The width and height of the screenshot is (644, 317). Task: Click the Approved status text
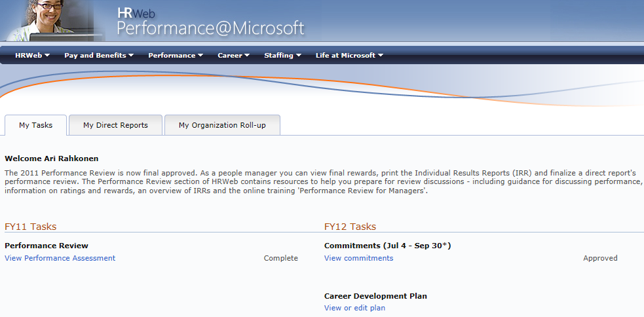tap(600, 258)
